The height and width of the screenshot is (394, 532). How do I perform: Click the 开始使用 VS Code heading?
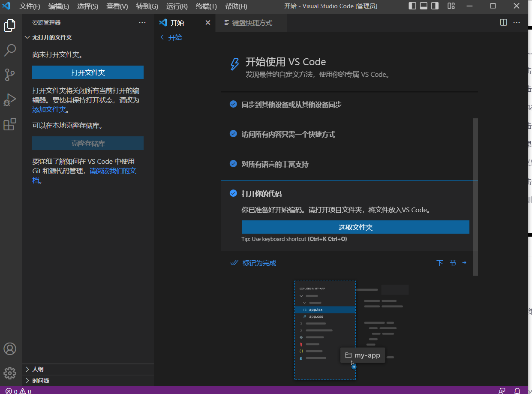(286, 62)
